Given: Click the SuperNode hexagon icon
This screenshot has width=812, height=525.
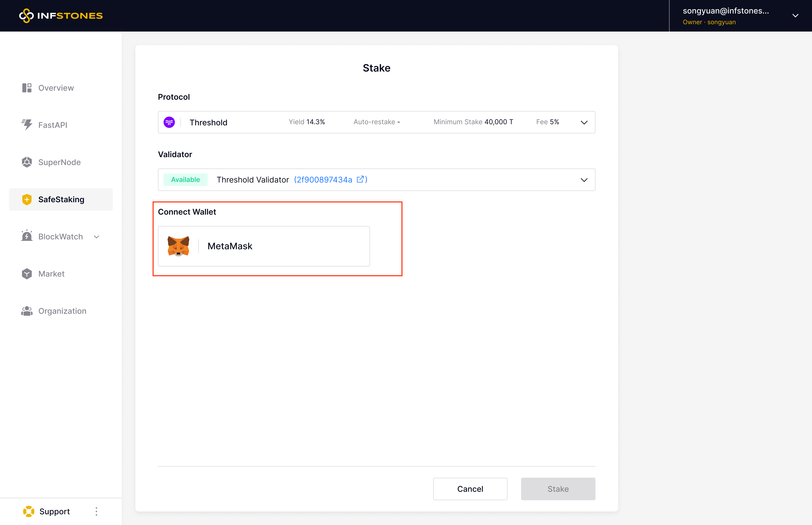Looking at the screenshot, I should pos(27,162).
